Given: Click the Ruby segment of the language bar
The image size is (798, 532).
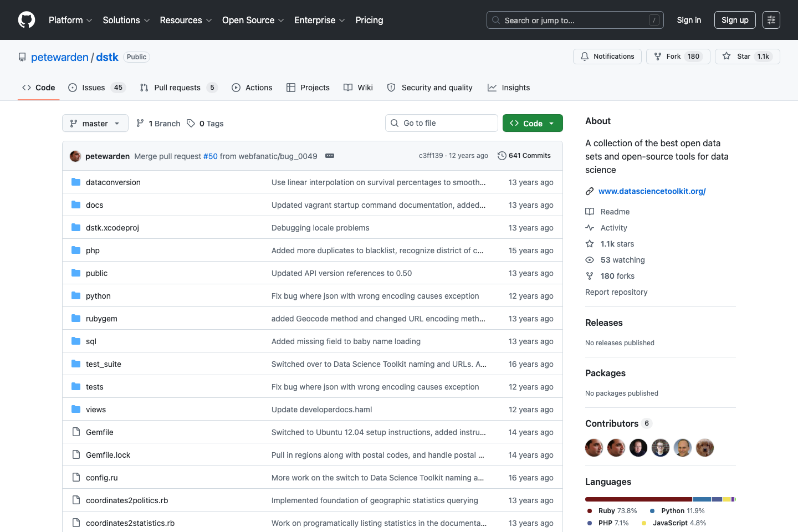Looking at the screenshot, I should click(x=637, y=499).
